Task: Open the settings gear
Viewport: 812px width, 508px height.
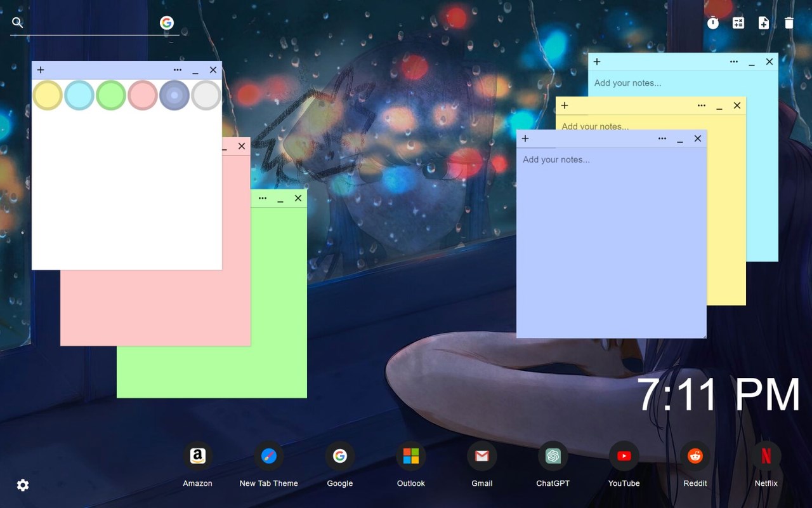Action: [x=23, y=485]
